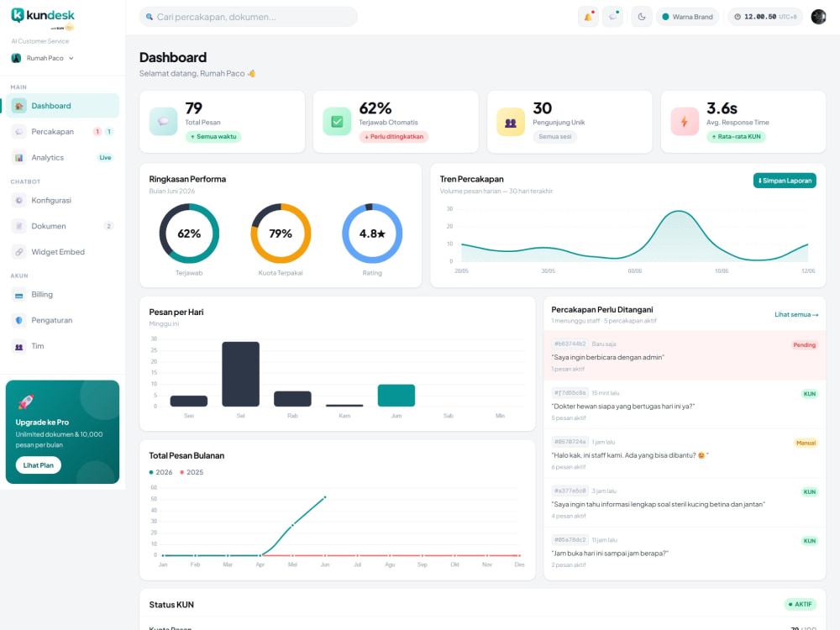Screen dimensions: 840x630
Task: Open the Lihat semua link
Action: click(796, 314)
